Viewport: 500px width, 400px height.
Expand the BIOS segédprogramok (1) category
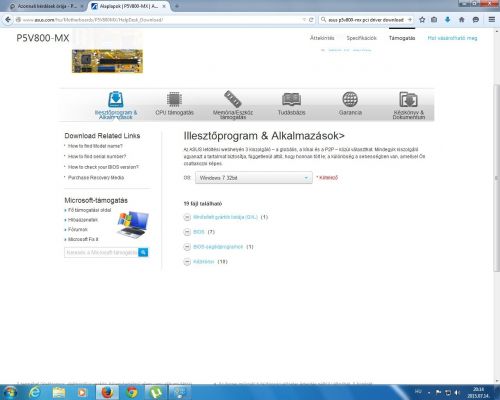tap(187, 247)
